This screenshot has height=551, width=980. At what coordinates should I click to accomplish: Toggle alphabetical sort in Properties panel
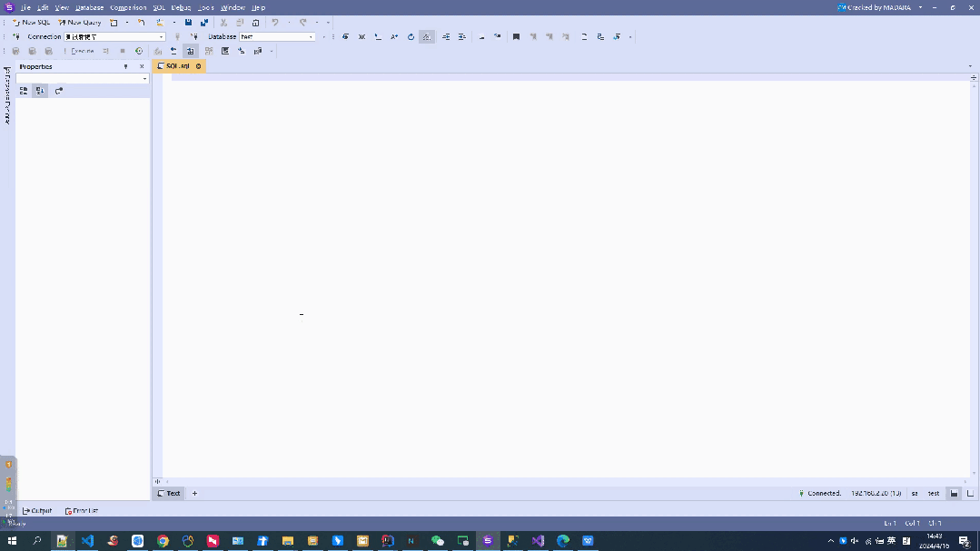coord(40,91)
